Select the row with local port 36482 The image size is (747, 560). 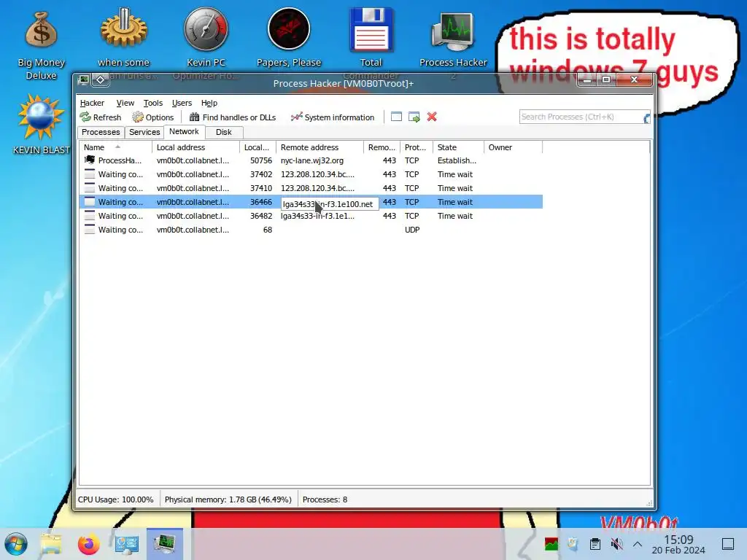(311, 216)
